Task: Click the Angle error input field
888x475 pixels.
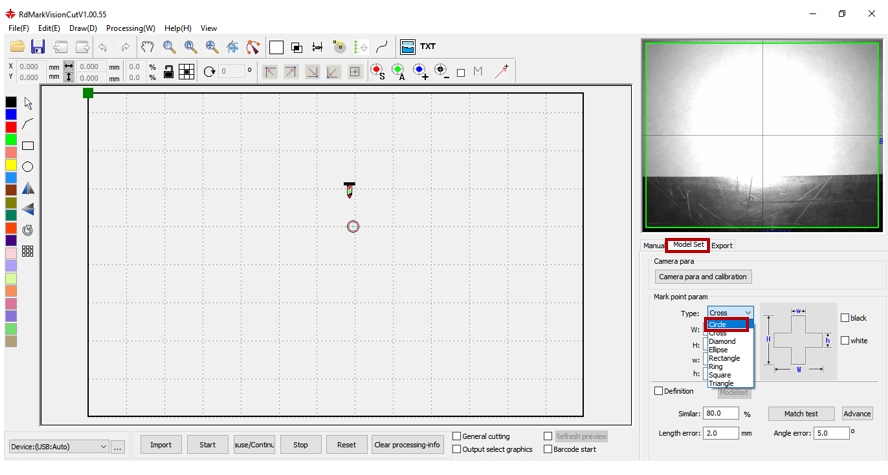Action: tap(831, 433)
